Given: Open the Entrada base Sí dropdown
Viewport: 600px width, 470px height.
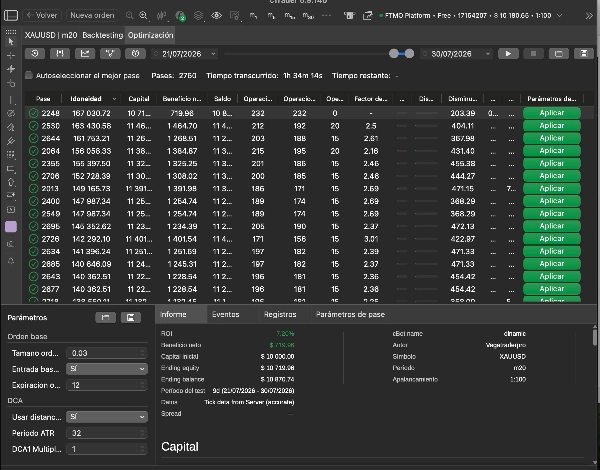Looking at the screenshot, I should tap(107, 369).
